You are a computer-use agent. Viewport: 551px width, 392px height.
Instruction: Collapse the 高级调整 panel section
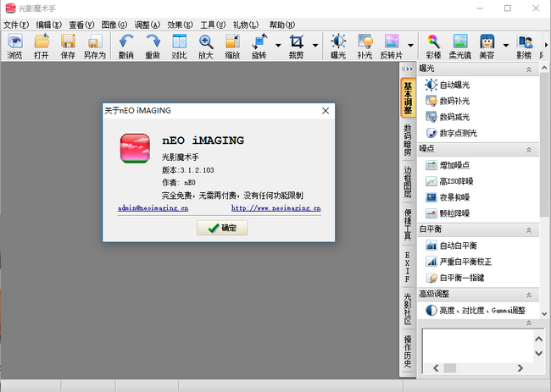click(x=529, y=295)
